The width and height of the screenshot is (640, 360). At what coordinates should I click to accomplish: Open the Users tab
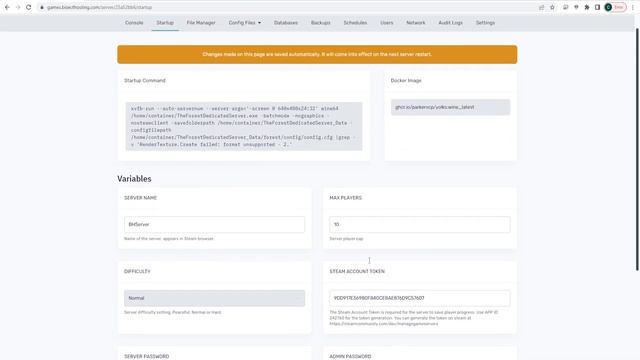tap(387, 23)
